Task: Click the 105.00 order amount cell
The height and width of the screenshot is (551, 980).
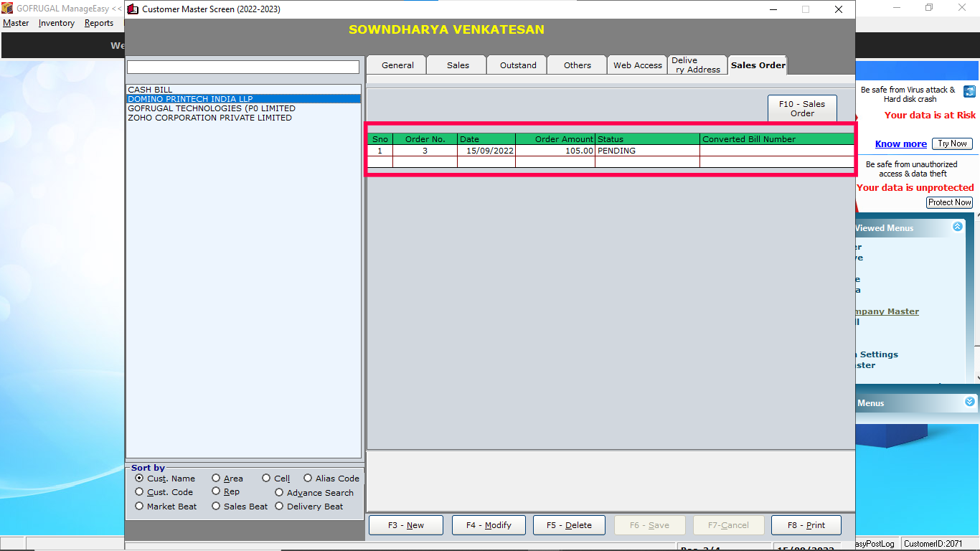Action: [x=555, y=151]
